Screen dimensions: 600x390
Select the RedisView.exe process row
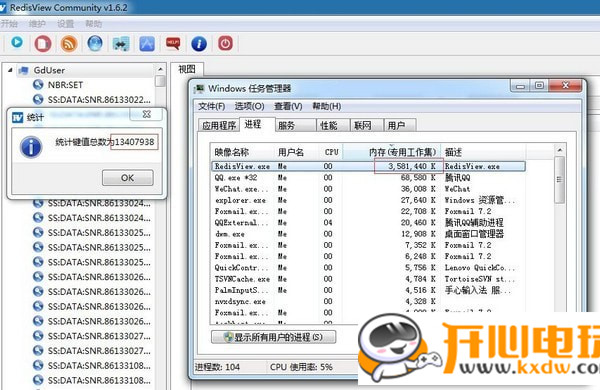pyautogui.click(x=368, y=166)
